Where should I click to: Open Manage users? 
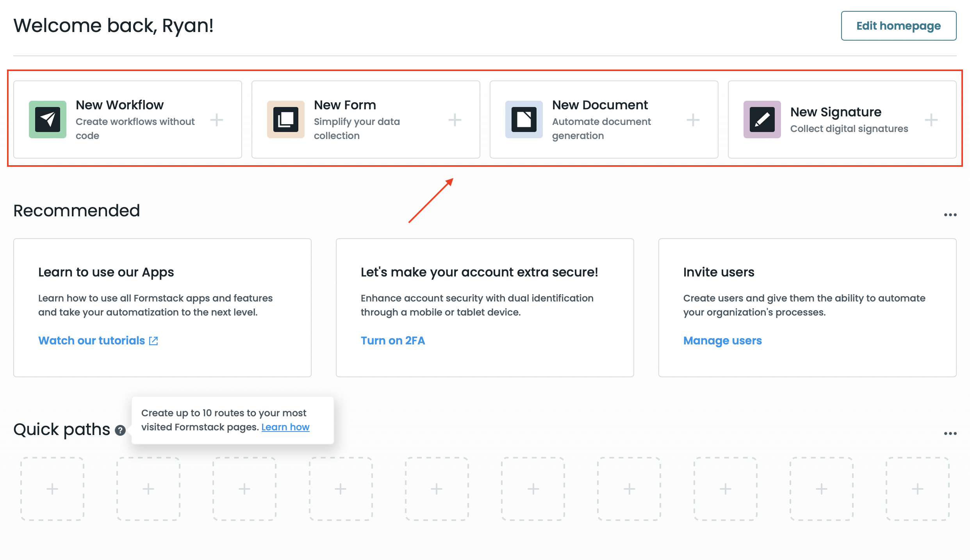coord(722,340)
